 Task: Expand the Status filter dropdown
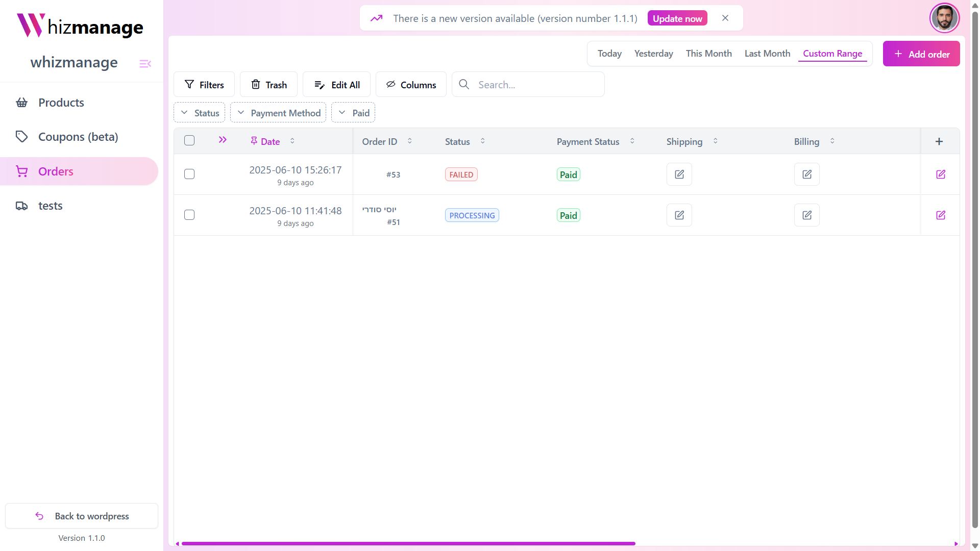(x=199, y=113)
